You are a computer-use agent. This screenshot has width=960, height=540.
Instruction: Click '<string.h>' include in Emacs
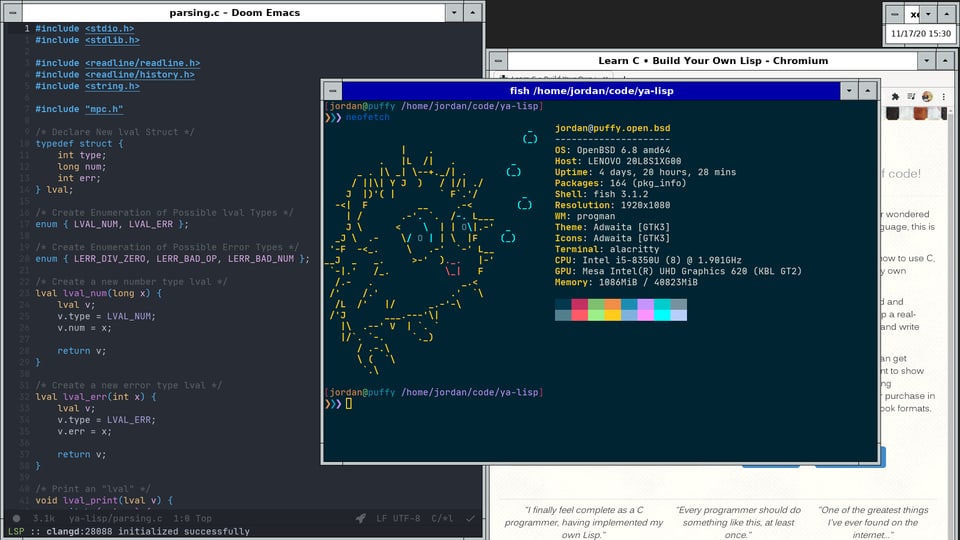112,86
